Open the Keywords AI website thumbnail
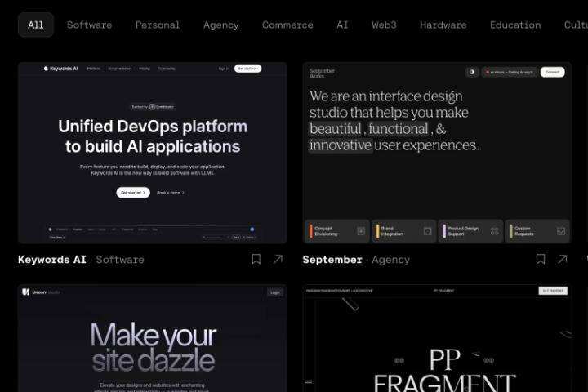588x392 pixels. [153, 153]
